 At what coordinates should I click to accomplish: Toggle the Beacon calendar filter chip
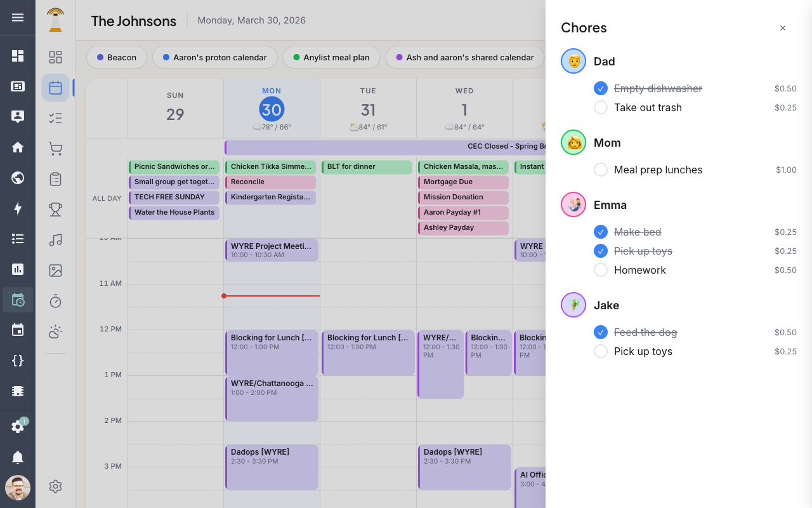pos(117,57)
